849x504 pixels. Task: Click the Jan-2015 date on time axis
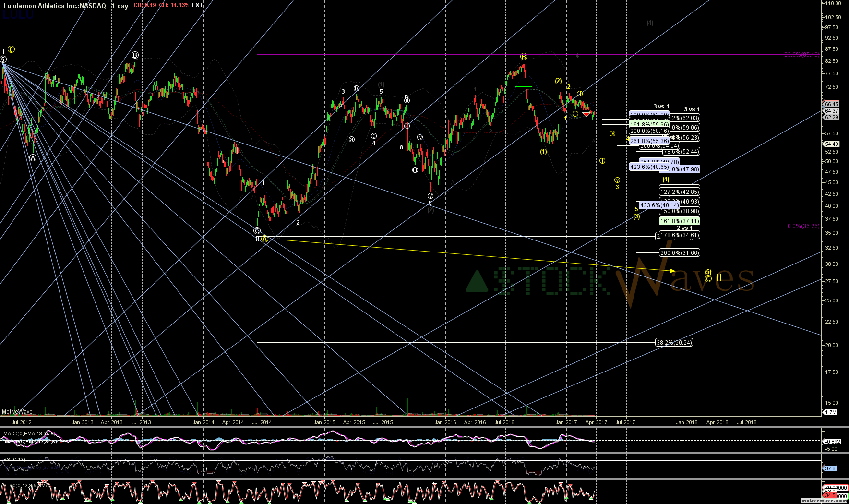[x=324, y=423]
